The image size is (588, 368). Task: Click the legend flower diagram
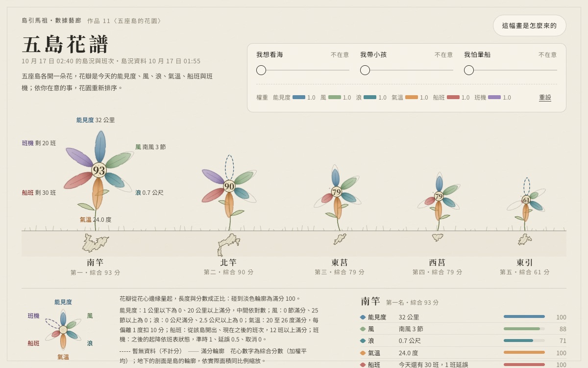(63, 330)
